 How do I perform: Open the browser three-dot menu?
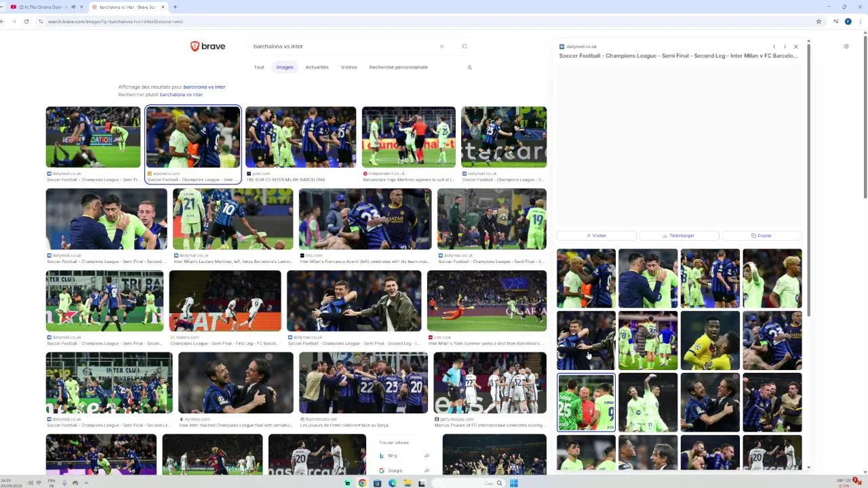[x=862, y=22]
